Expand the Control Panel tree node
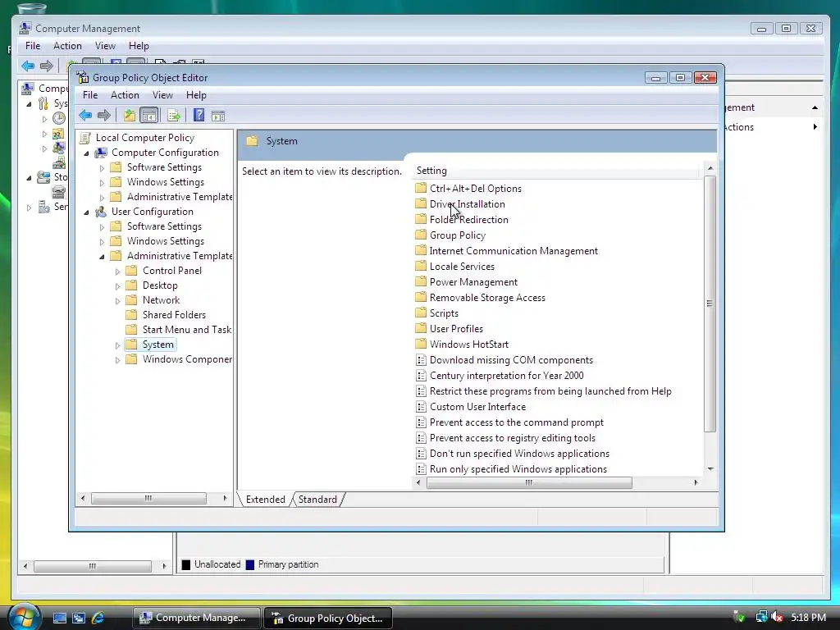 (x=118, y=272)
